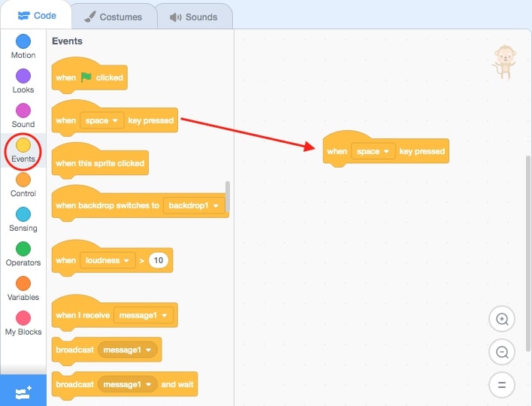Click the 'key pressed' text in workspace block
This screenshot has width=532, height=406.
(422, 151)
